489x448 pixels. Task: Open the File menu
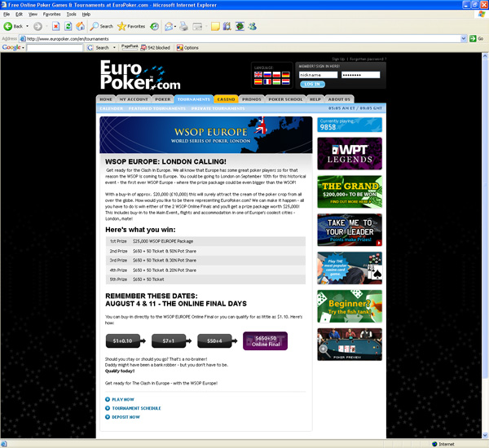tap(7, 15)
